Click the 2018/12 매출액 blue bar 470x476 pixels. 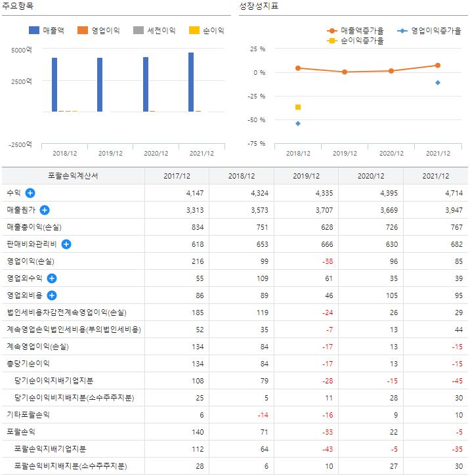click(54, 85)
